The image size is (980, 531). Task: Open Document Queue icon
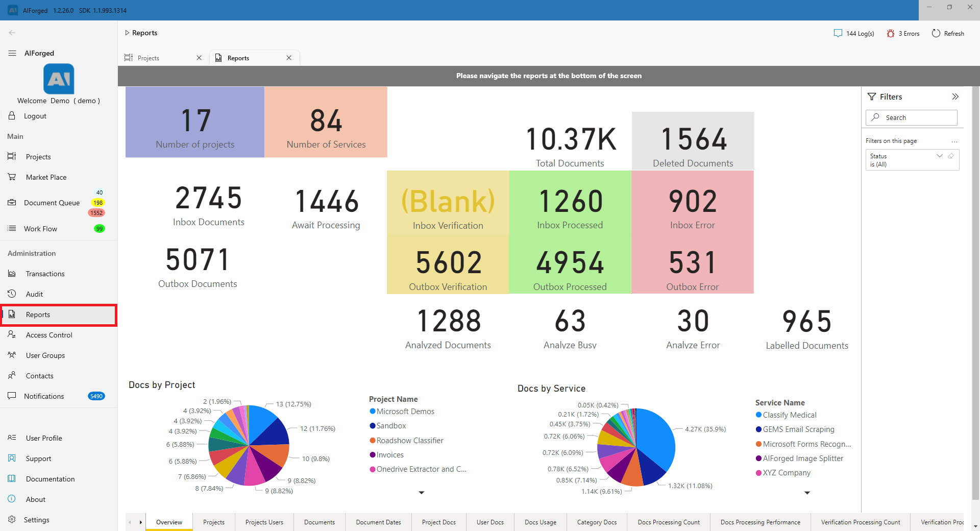tap(12, 202)
